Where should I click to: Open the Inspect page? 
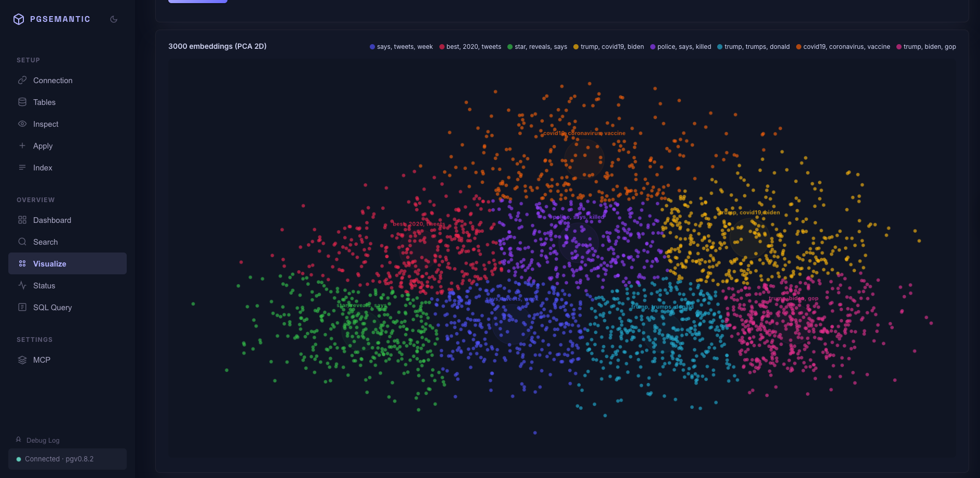68,124
